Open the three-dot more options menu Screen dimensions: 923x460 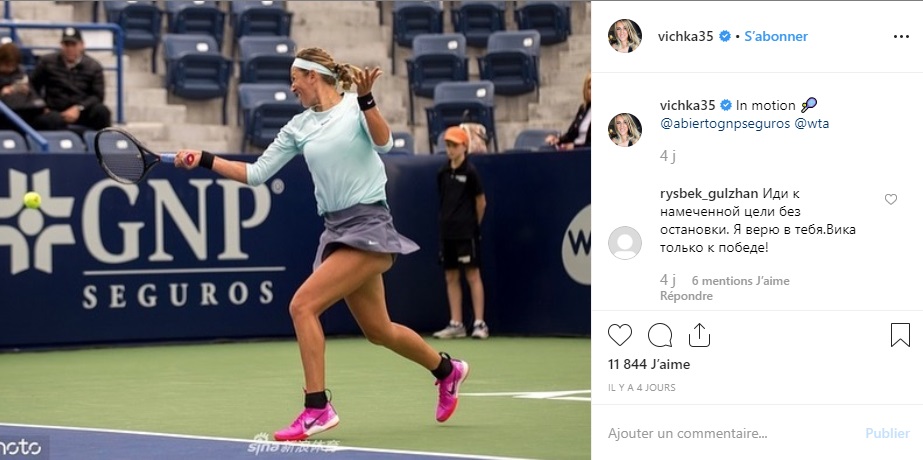click(901, 37)
